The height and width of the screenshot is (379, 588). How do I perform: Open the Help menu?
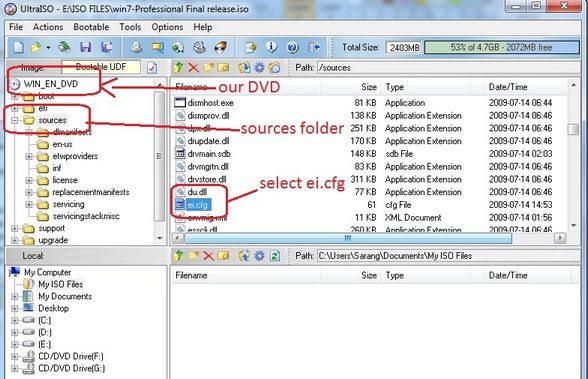pyautogui.click(x=203, y=27)
